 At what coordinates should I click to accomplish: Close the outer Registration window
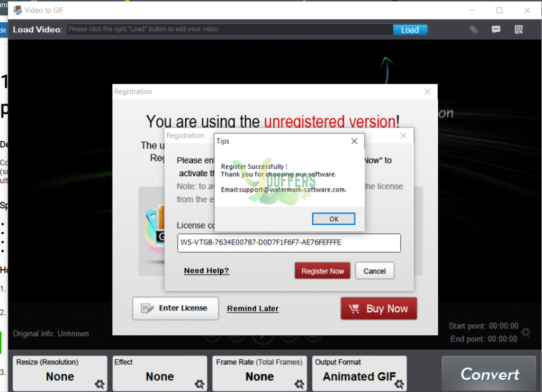[428, 92]
